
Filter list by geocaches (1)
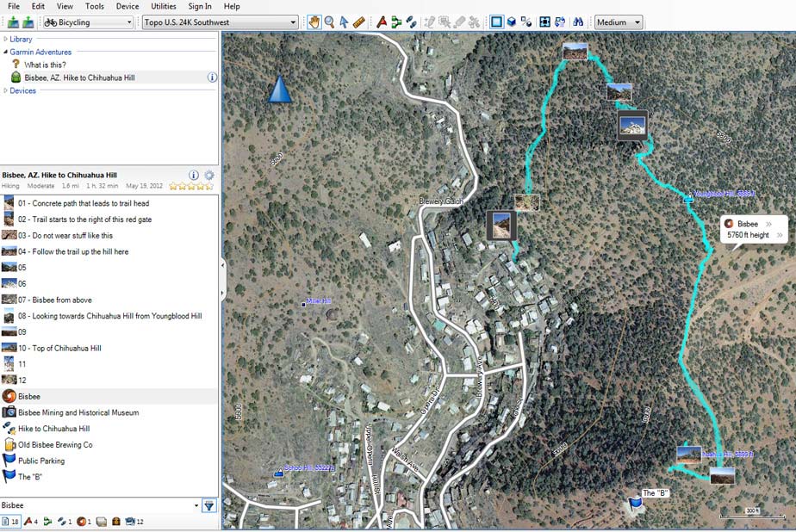(84, 522)
